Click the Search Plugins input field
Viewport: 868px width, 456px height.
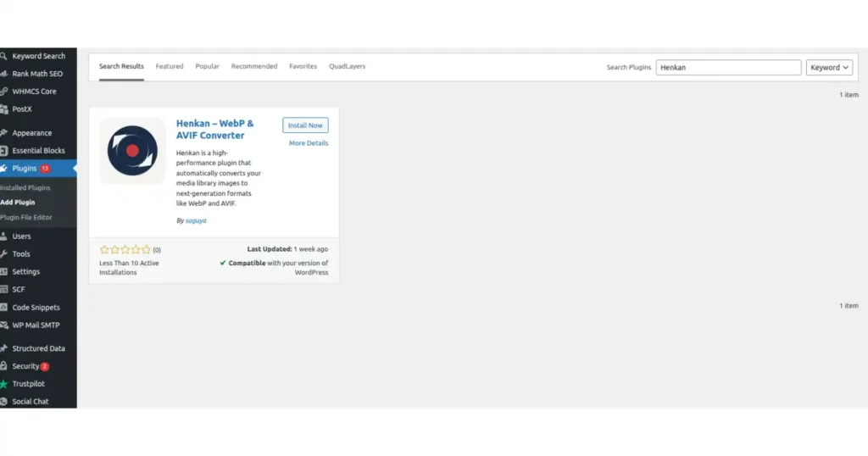click(728, 68)
